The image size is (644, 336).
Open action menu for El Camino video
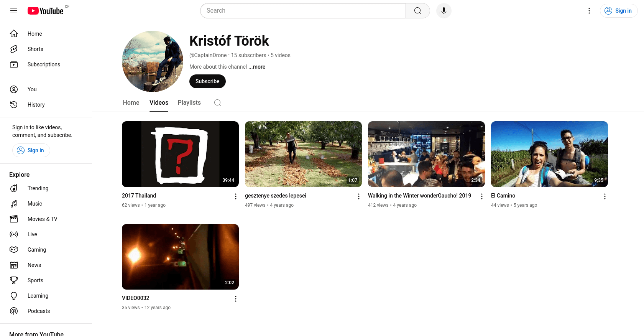(x=605, y=196)
